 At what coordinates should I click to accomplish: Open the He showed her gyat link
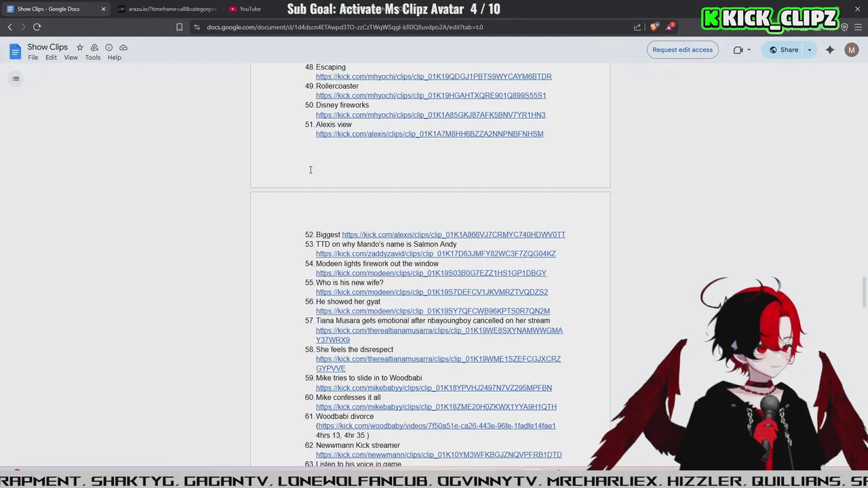click(x=433, y=311)
